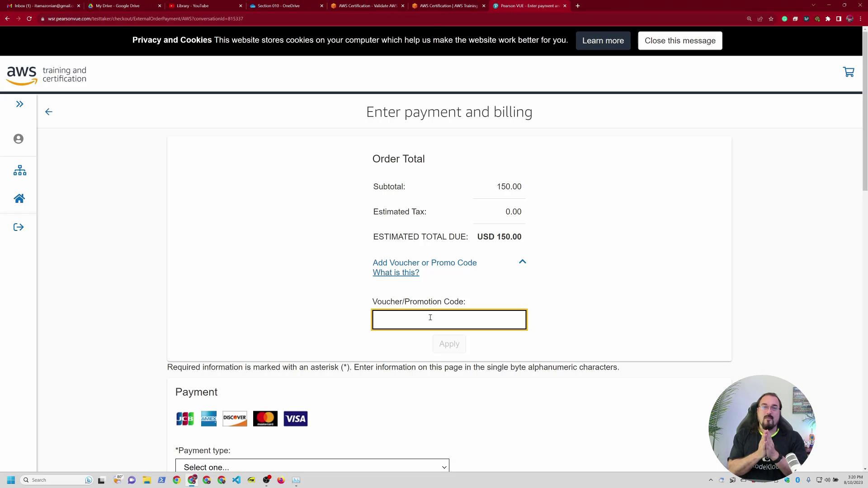Image resolution: width=868 pixels, height=488 pixels.
Task: Close this message cookie banner
Action: point(679,41)
